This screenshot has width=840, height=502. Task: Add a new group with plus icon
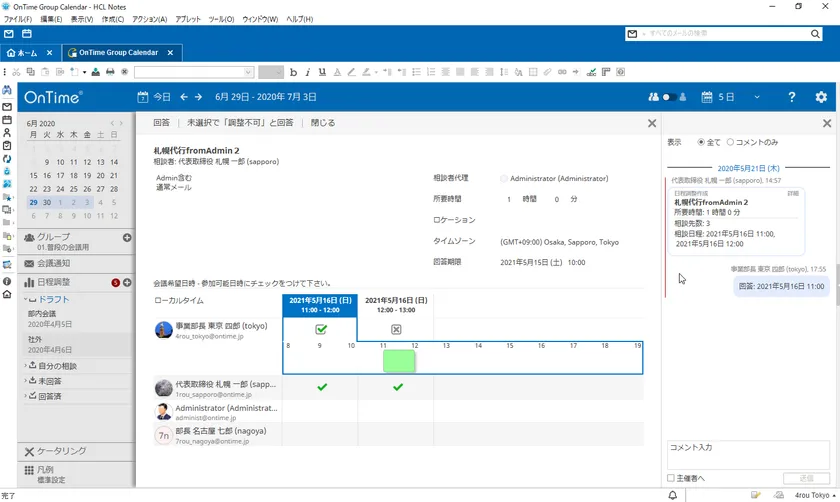coord(127,237)
